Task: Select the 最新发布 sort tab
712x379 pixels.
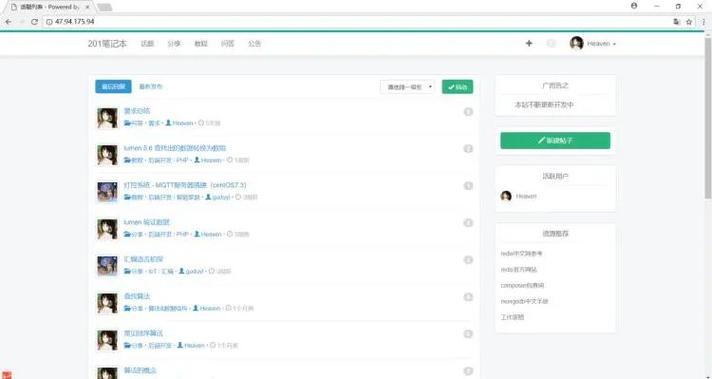Action: (x=151, y=87)
